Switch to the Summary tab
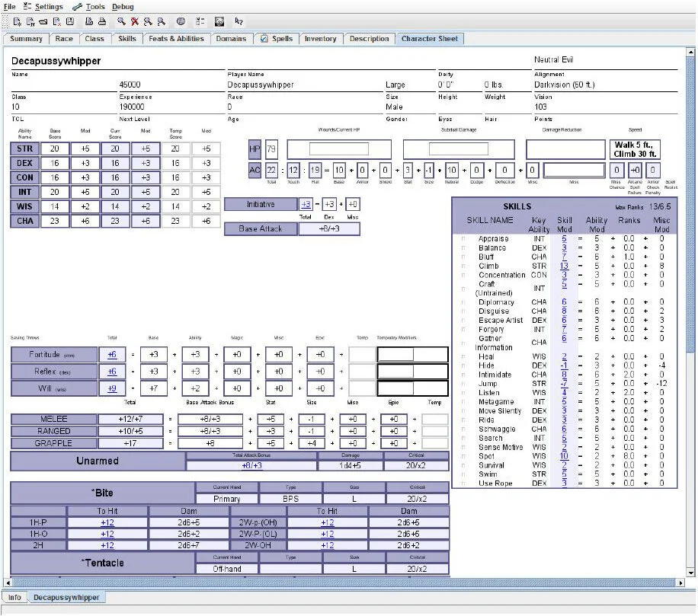The image size is (698, 616). coord(26,39)
